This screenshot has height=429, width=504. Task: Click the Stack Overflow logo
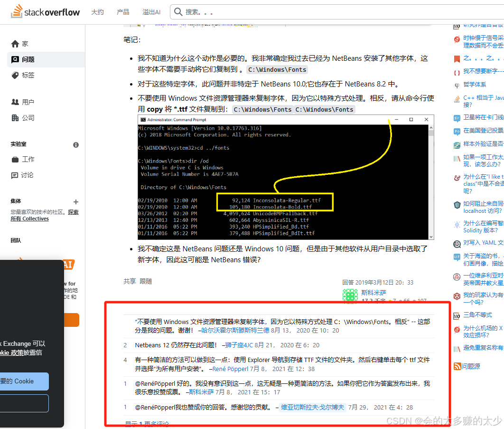pyautogui.click(x=45, y=11)
